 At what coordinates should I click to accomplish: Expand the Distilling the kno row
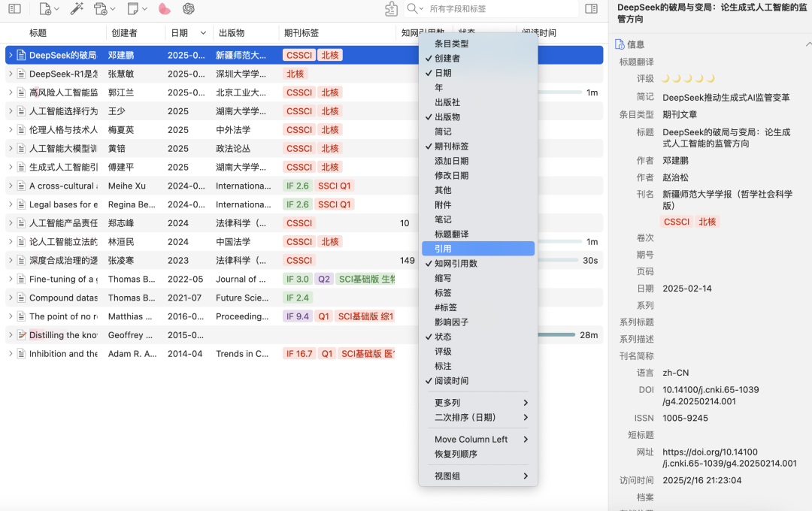click(x=11, y=335)
